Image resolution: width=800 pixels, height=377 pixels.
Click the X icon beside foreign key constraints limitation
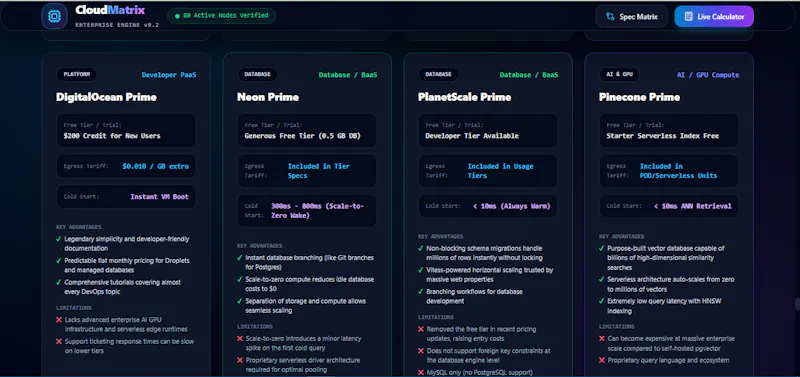tap(421, 351)
